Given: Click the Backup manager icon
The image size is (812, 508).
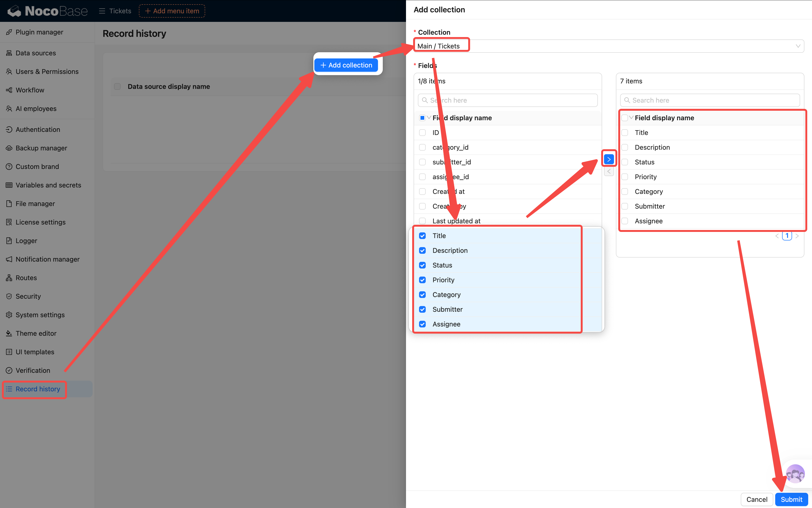Looking at the screenshot, I should pyautogui.click(x=9, y=148).
